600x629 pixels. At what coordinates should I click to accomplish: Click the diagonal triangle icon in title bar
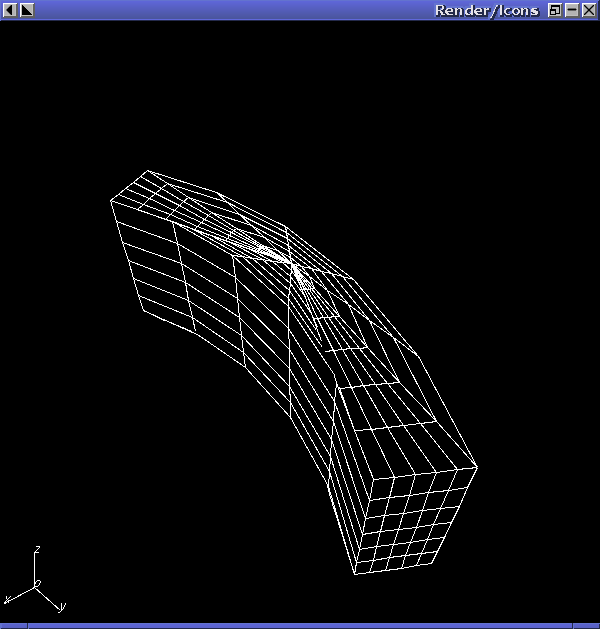(x=27, y=10)
